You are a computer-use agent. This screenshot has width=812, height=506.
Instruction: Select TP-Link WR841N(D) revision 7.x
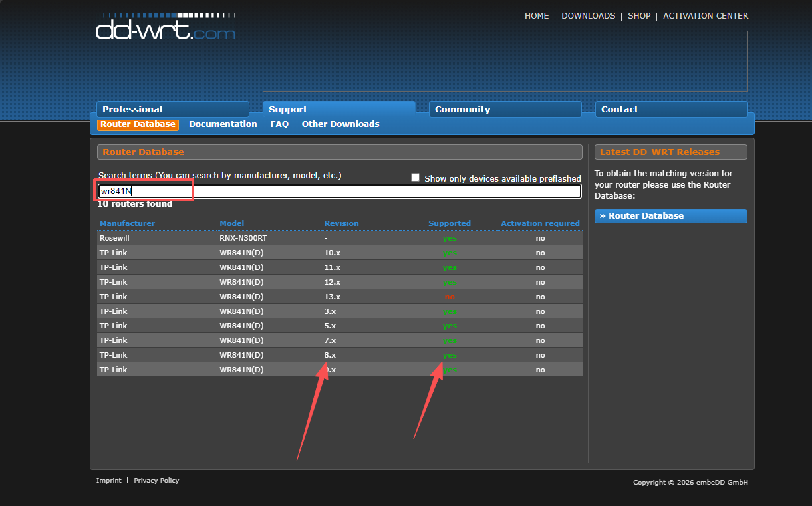[340, 340]
